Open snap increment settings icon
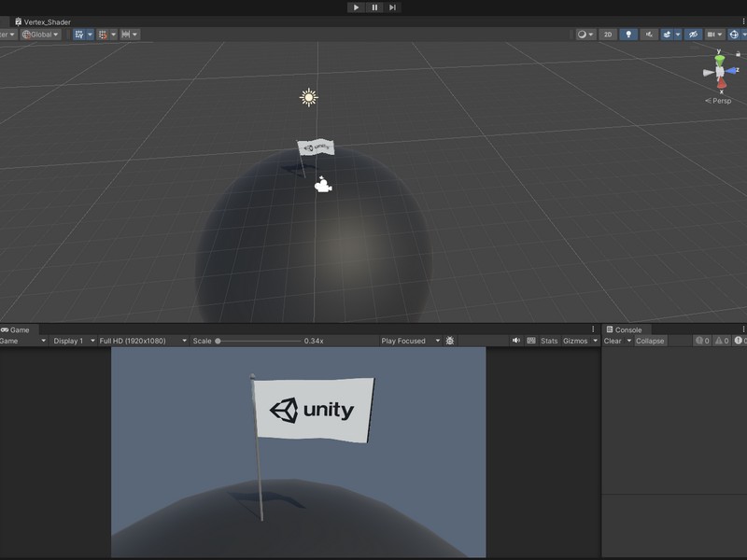 tap(126, 35)
